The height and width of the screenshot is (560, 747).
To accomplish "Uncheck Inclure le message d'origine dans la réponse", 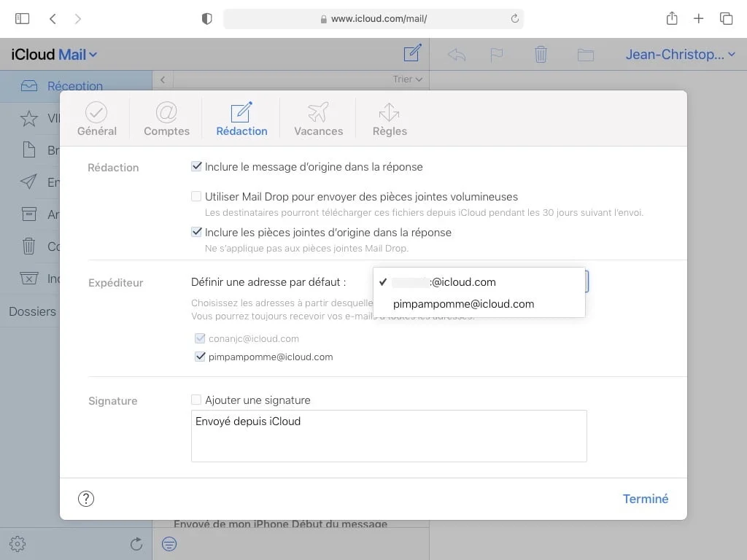I will pyautogui.click(x=197, y=166).
